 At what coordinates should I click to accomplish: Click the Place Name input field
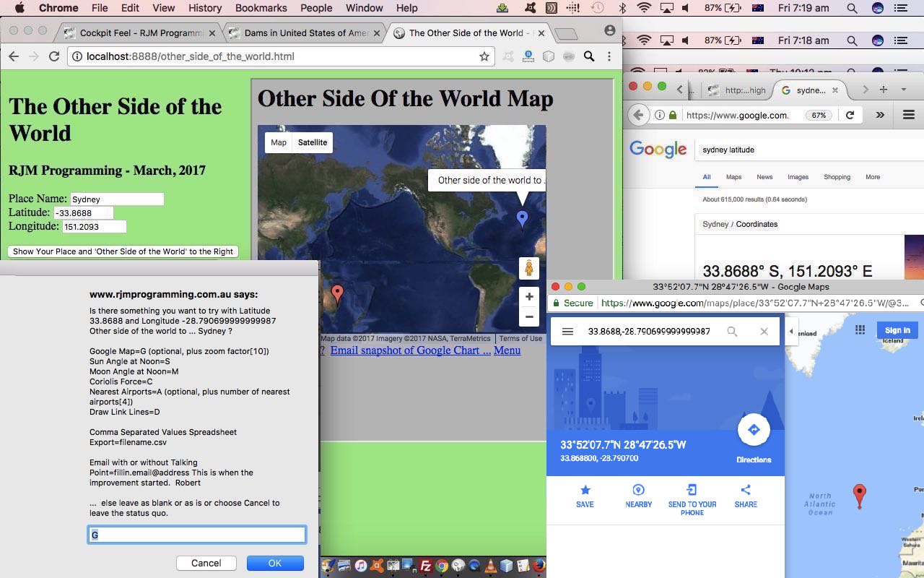click(x=117, y=199)
